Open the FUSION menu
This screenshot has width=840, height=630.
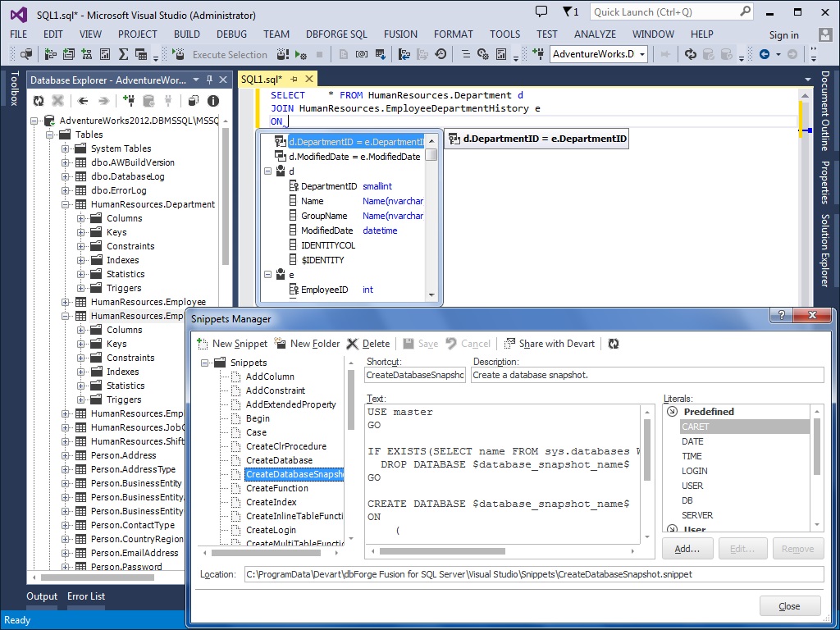[x=400, y=34]
